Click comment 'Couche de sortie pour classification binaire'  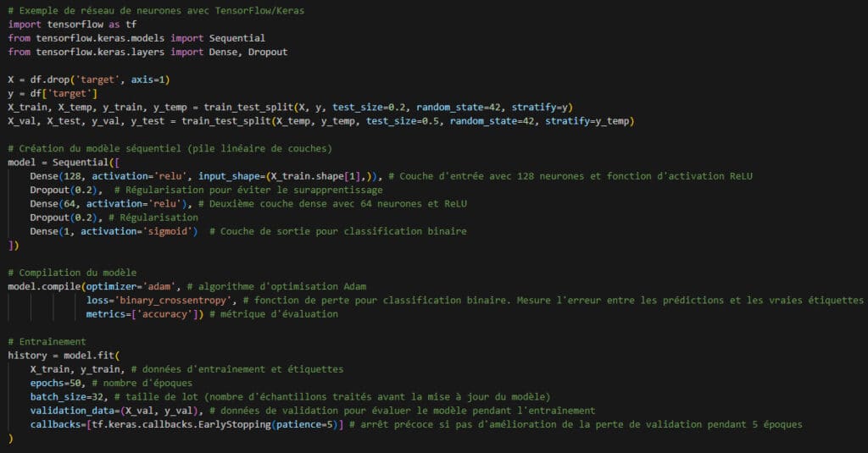[343, 232]
